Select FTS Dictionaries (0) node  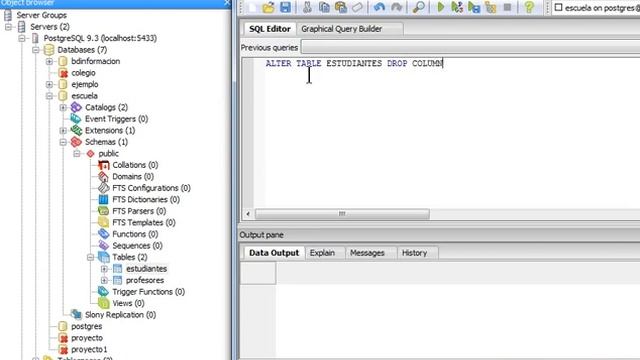[x=146, y=200]
